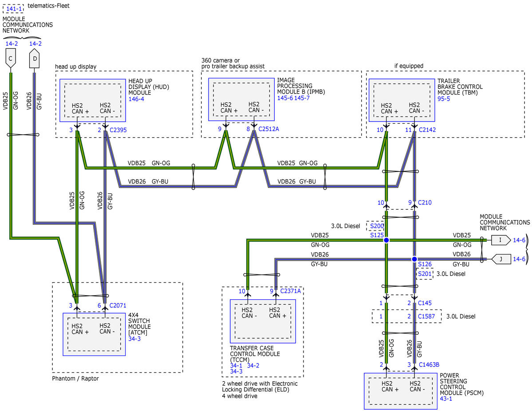Open the 146-4 link for Head Up Display
The image size is (532, 411).
coord(136,99)
